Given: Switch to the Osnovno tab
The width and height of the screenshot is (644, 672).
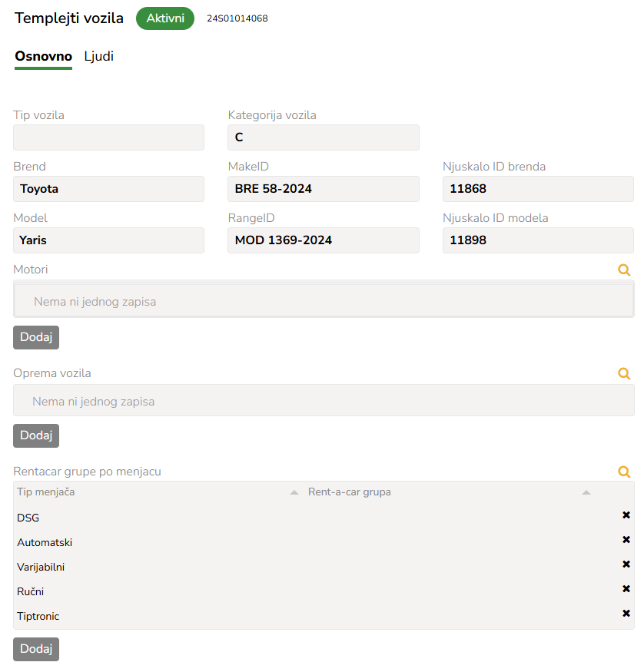Looking at the screenshot, I should tap(43, 57).
